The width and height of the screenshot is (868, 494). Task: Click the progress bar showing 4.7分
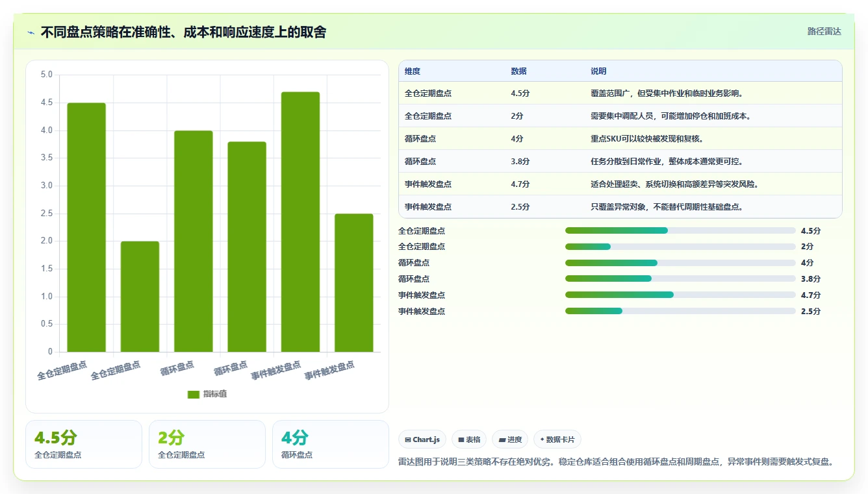[680, 295]
